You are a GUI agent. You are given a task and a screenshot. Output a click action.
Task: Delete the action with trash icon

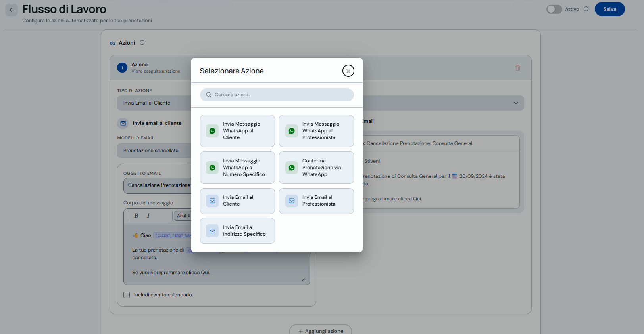pyautogui.click(x=517, y=68)
